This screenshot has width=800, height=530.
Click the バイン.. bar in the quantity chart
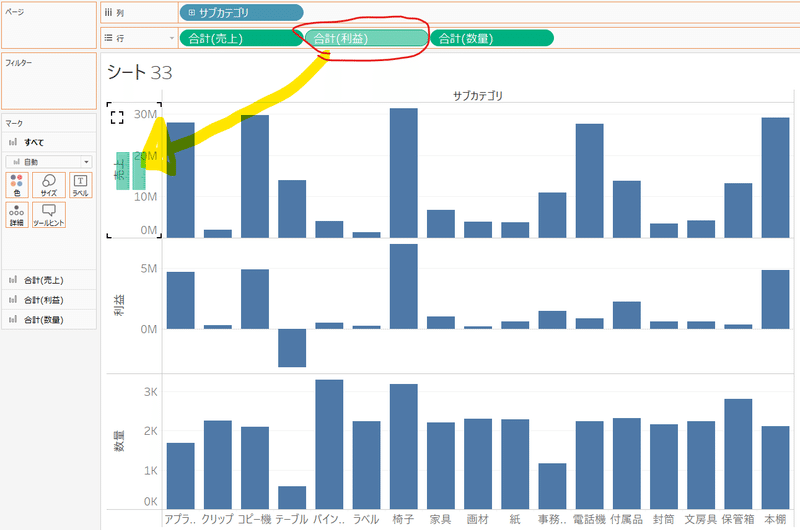coord(329,444)
